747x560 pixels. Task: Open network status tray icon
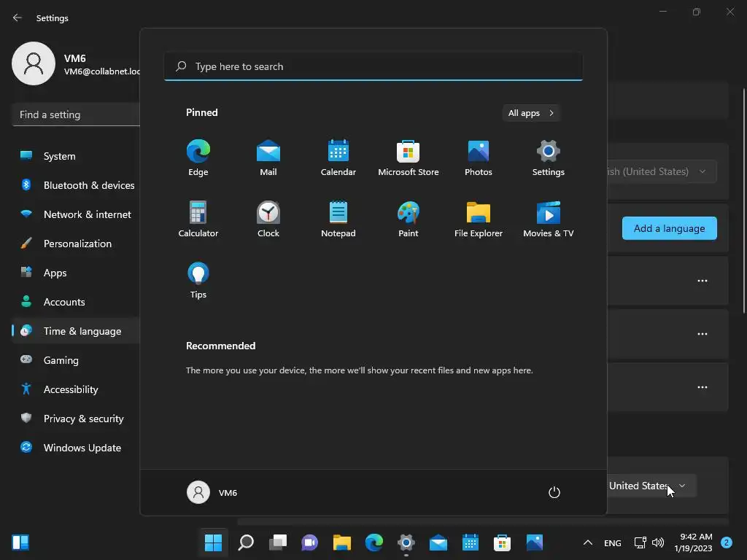[x=640, y=542]
